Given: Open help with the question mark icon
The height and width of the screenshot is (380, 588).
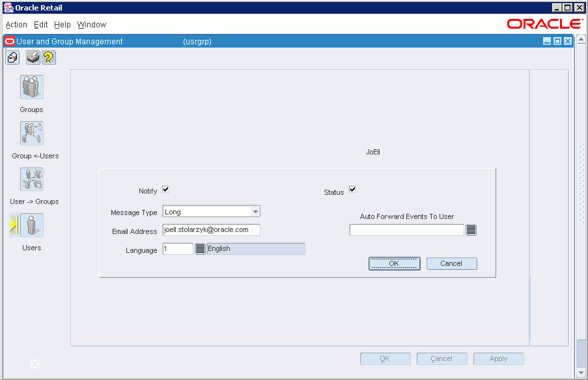Looking at the screenshot, I should pyautogui.click(x=49, y=57).
